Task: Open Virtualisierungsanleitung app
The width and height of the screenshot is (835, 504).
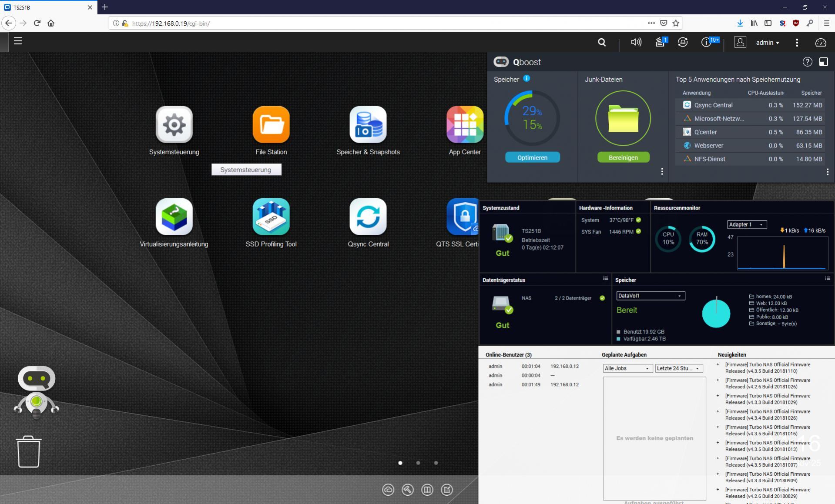Action: click(x=174, y=217)
